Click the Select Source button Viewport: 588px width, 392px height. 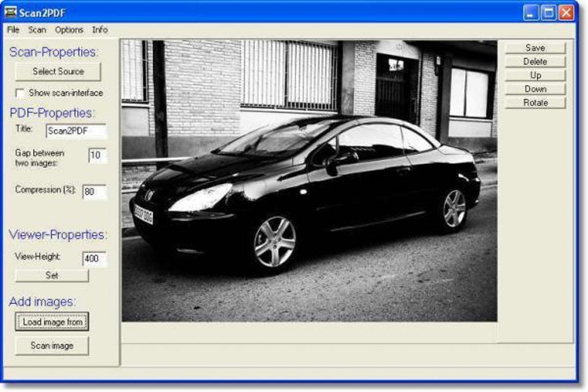pyautogui.click(x=58, y=71)
